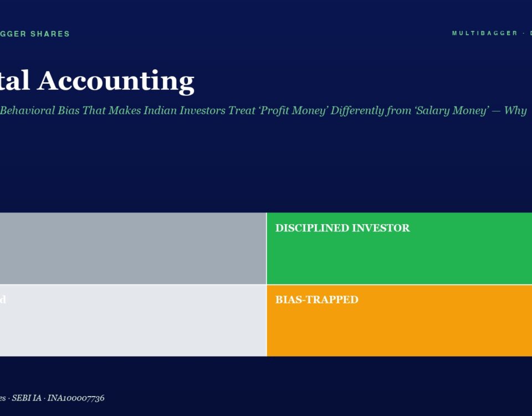This screenshot has height=416, width=532.
Task: Click the light gray bottom-left table cell
Action: 133,321
